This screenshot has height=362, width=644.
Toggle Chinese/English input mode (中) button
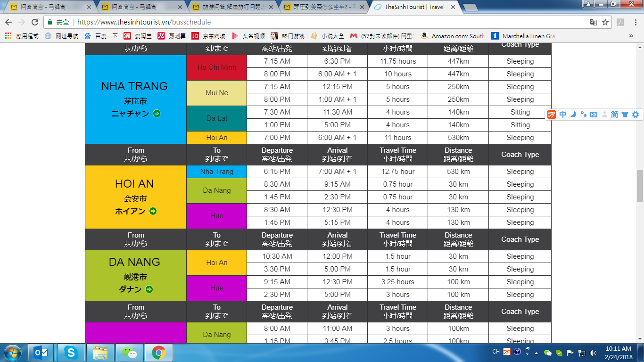coord(563,115)
